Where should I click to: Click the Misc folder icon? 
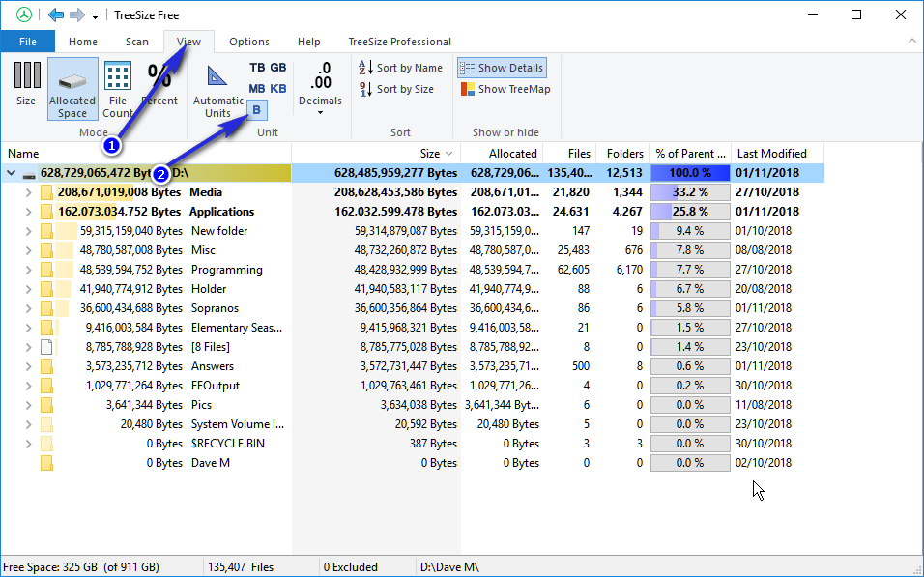point(46,250)
